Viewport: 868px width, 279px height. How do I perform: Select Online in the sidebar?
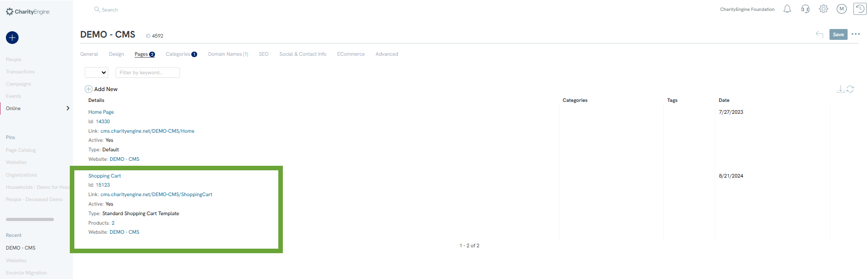[13, 108]
